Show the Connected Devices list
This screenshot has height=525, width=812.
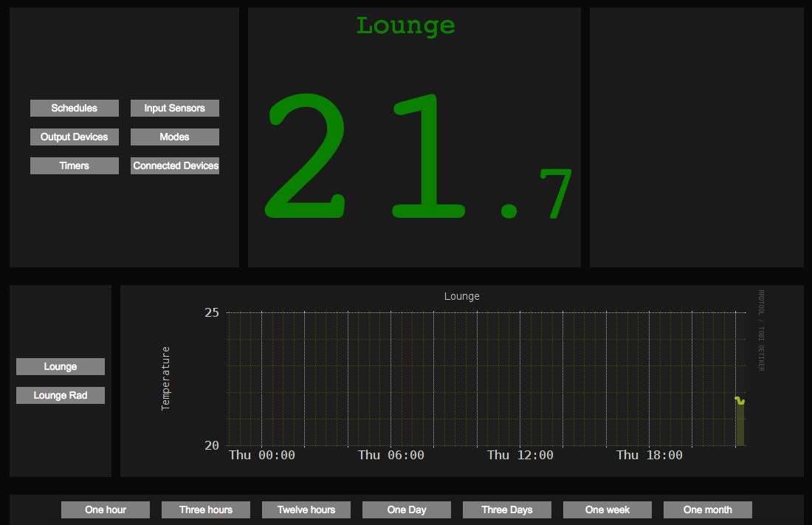point(174,165)
